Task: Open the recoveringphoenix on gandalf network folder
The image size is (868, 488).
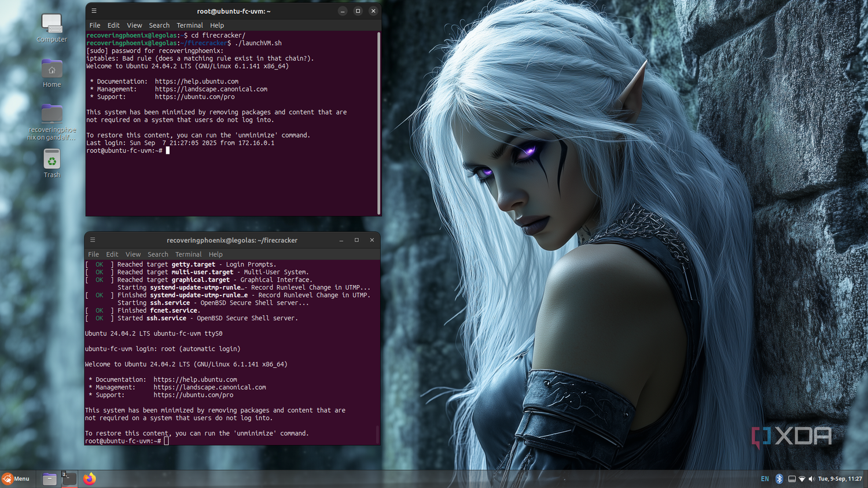Action: (x=52, y=122)
